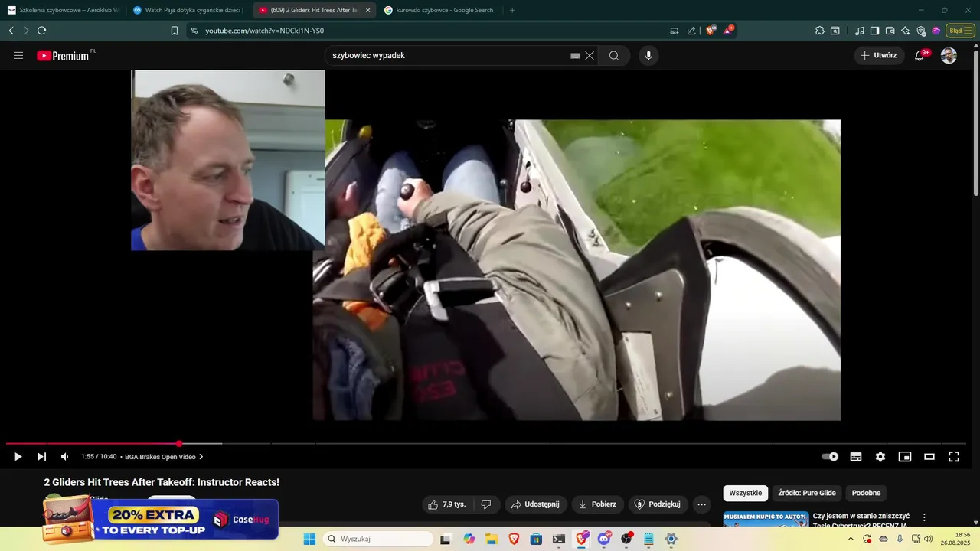Share this page from address bar
Screen dimensions: 980x551
(691, 31)
